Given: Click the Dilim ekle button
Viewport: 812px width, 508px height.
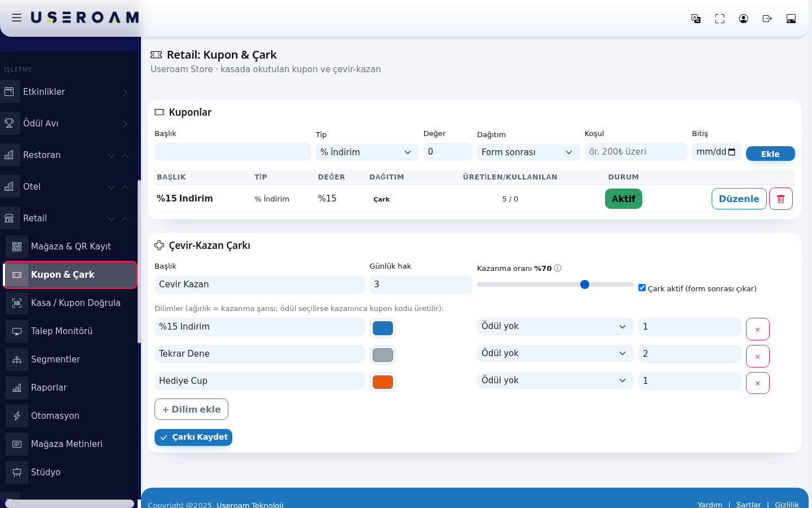Looking at the screenshot, I should (191, 409).
